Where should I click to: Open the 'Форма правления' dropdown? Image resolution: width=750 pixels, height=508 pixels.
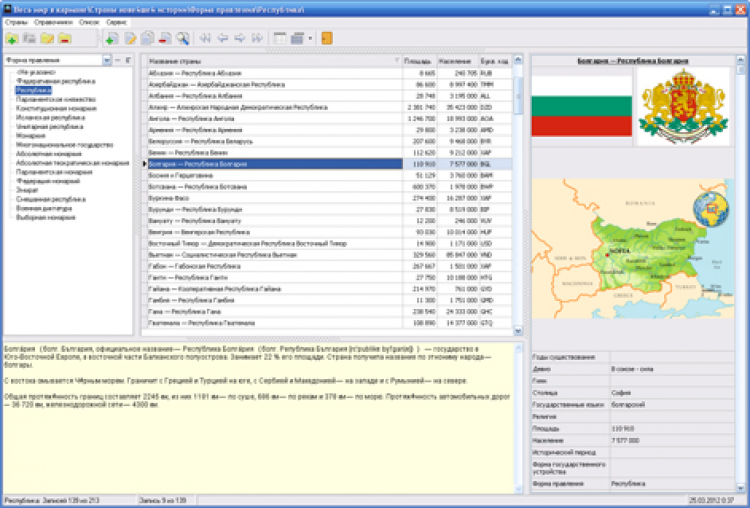[107, 61]
